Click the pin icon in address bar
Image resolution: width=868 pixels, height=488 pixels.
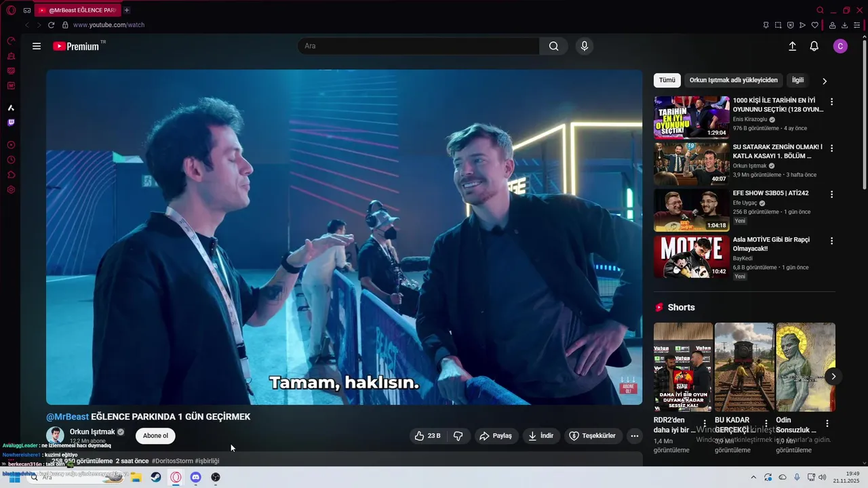(x=766, y=25)
